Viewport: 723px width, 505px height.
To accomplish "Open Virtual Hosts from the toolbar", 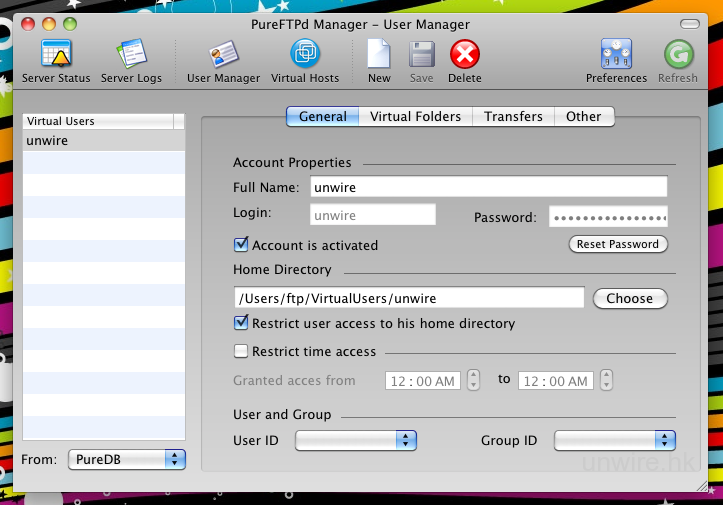I will [305, 54].
